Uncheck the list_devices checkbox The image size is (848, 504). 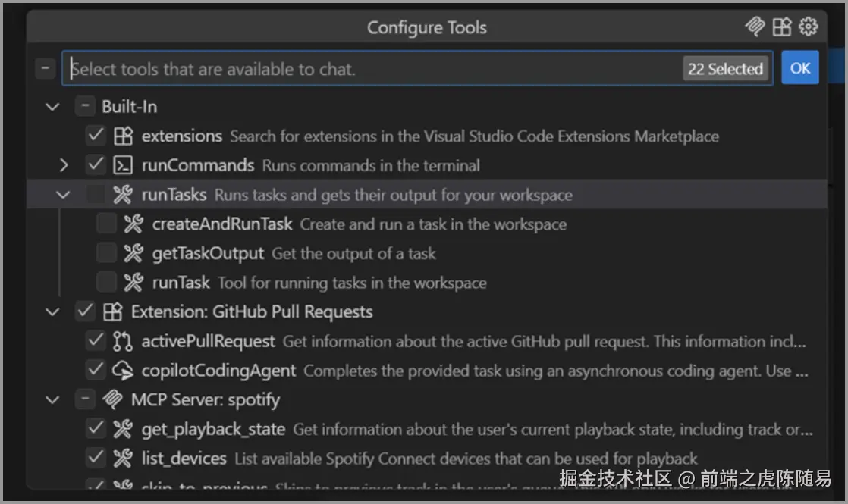point(96,458)
